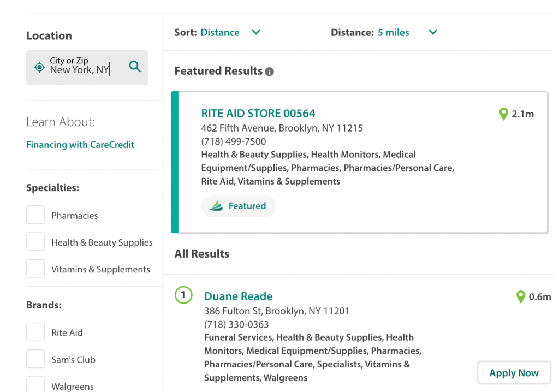This screenshot has height=392, width=559.
Task: Click the Featured Results info icon
Action: point(270,72)
